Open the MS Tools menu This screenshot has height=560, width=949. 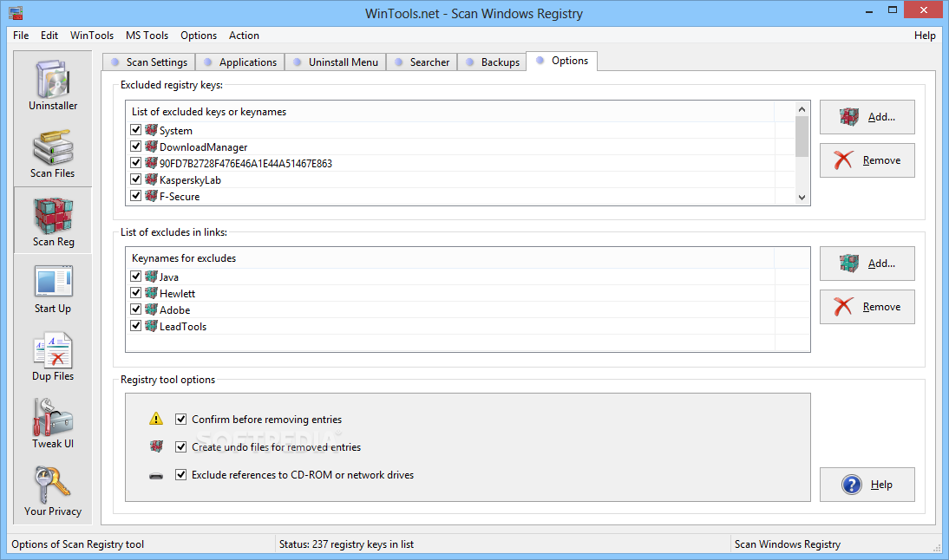pos(147,35)
